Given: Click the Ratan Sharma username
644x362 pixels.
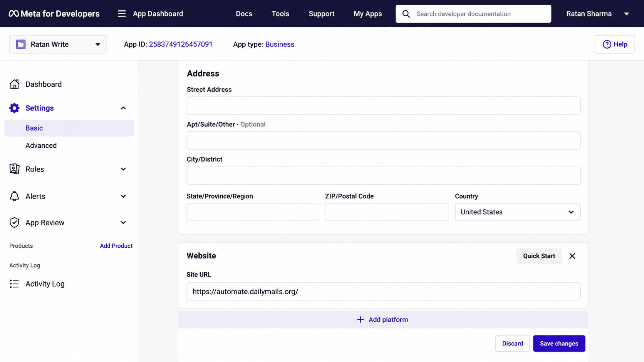Looking at the screenshot, I should (589, 14).
